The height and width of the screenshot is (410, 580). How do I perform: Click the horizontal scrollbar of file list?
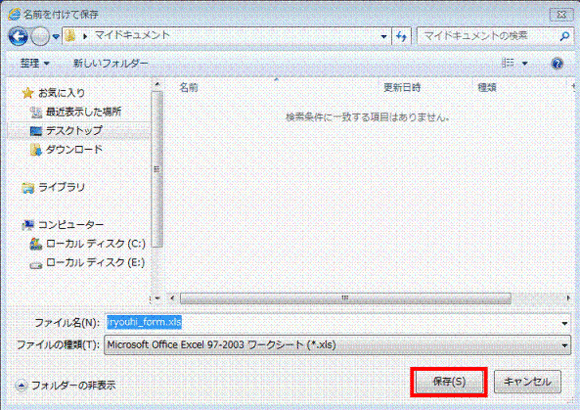[345, 298]
